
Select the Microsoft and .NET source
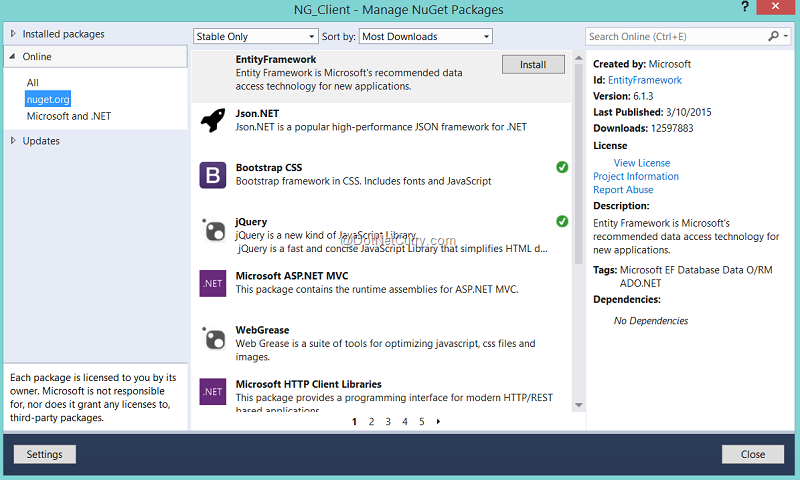[x=69, y=116]
